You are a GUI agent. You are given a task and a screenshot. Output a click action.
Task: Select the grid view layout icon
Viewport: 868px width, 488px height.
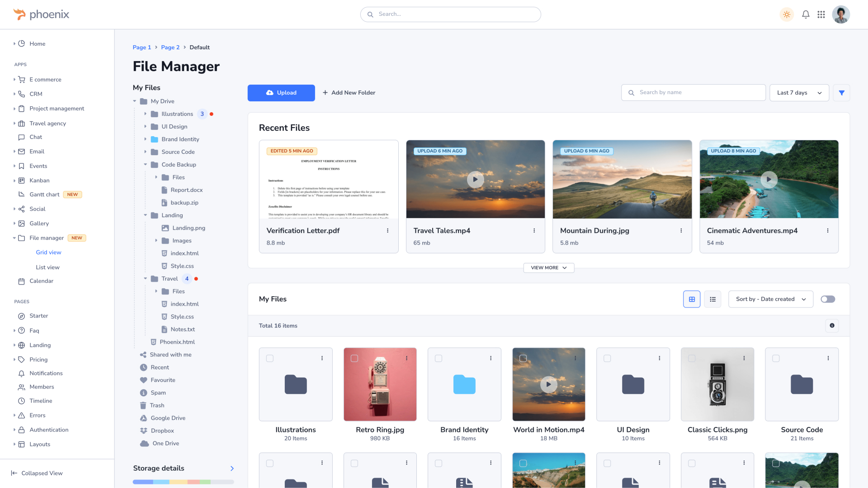(x=691, y=299)
